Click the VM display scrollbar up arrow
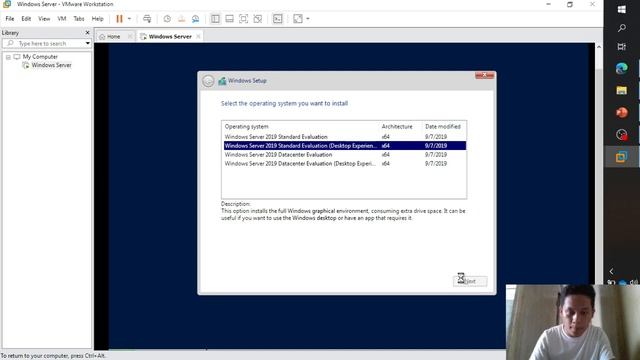 (598, 47)
